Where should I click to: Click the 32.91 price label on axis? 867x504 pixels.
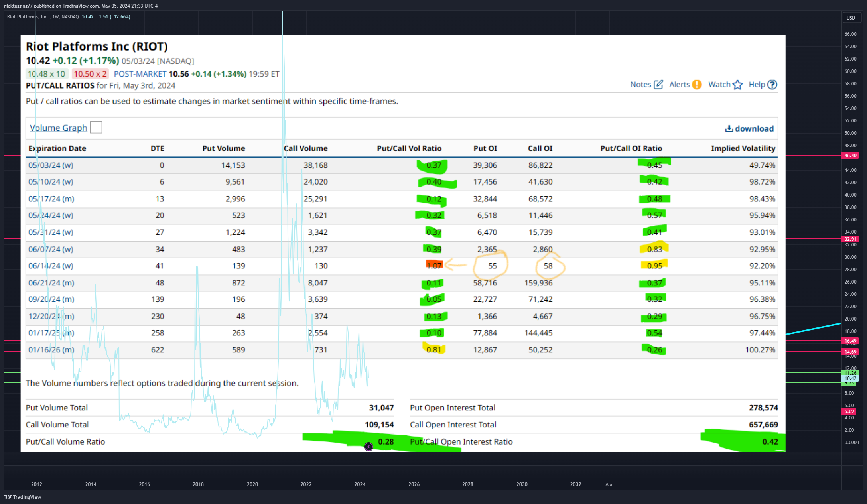[x=850, y=239]
